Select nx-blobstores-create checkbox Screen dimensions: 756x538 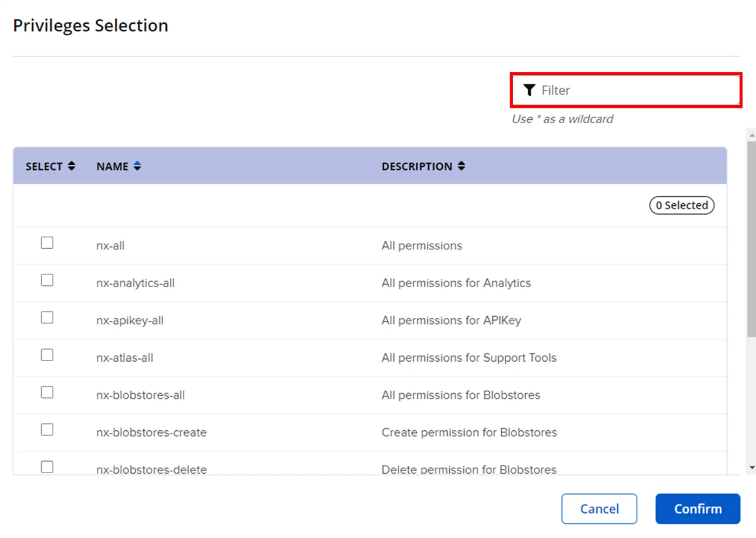pos(47,430)
